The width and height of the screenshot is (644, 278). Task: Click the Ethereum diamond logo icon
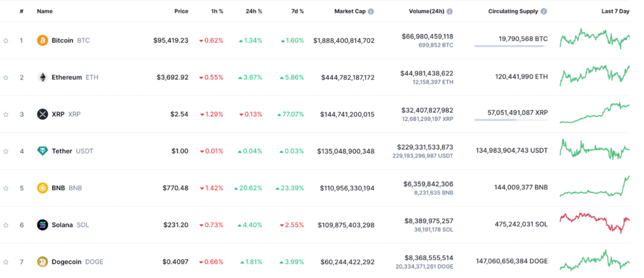pos(43,77)
